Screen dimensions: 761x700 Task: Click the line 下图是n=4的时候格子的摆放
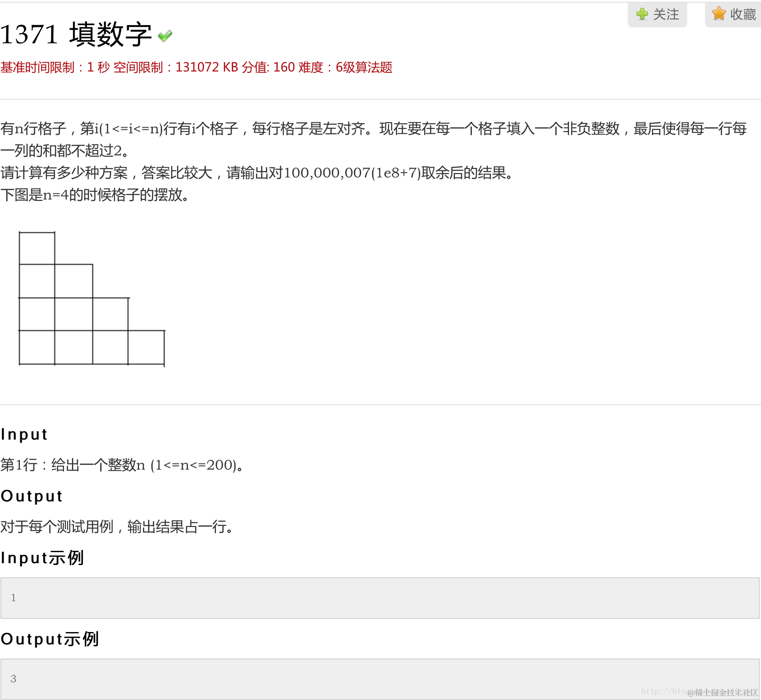click(x=95, y=195)
